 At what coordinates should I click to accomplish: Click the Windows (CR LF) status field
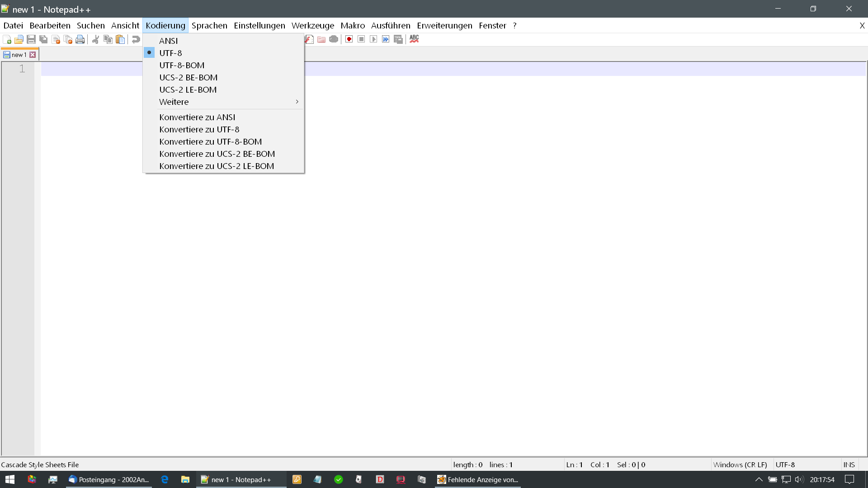click(x=740, y=465)
